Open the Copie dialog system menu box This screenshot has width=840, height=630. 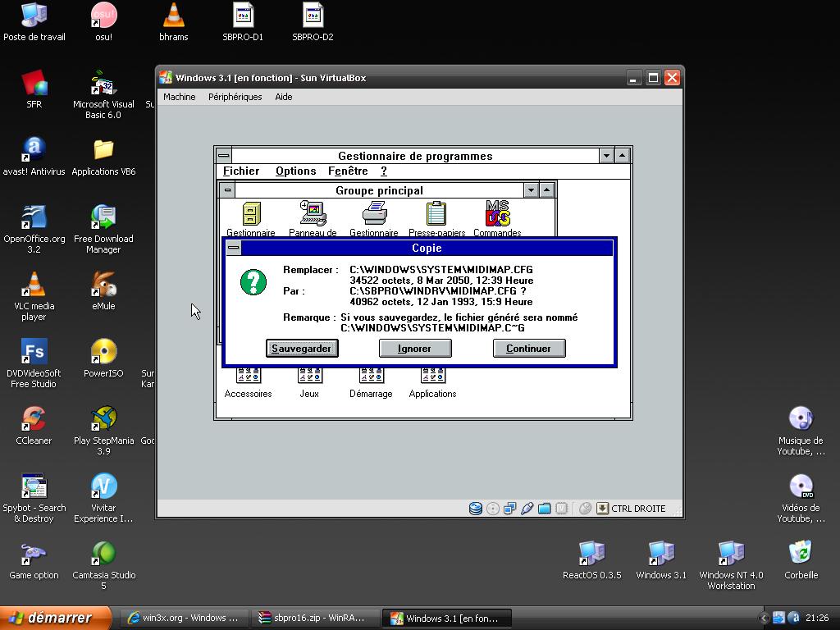coord(234,248)
